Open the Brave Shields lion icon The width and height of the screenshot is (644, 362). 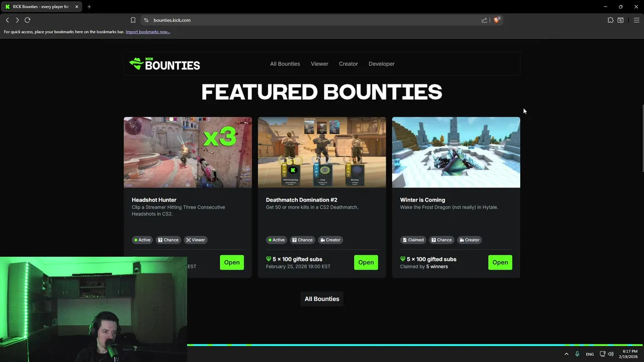[x=497, y=20]
